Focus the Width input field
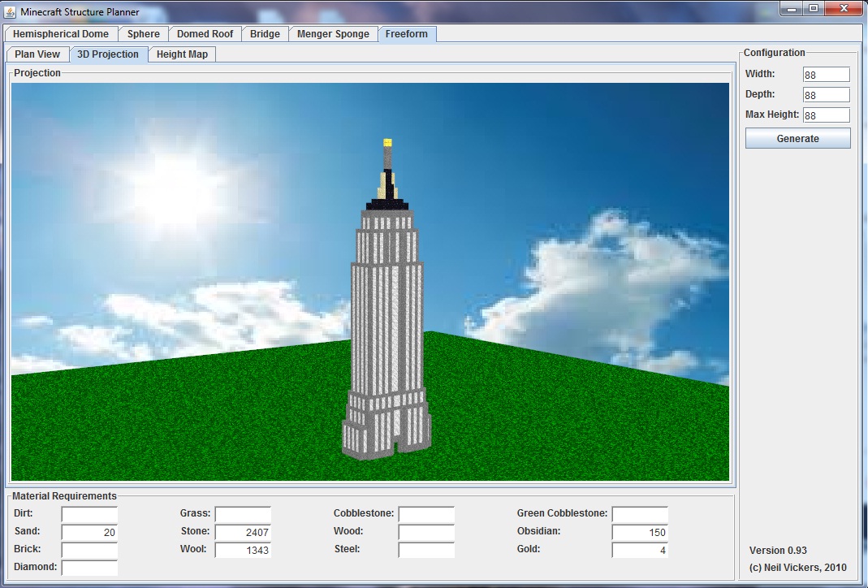Image resolution: width=868 pixels, height=588 pixels. (x=826, y=75)
